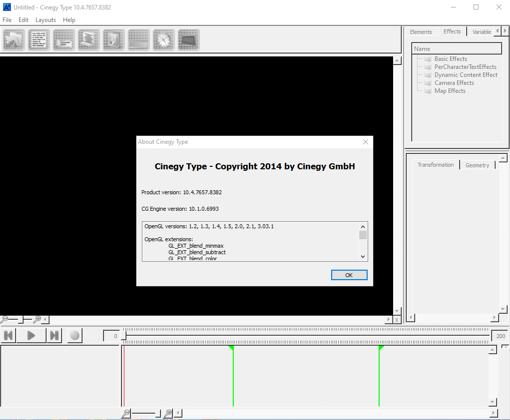Viewport: 510px width, 420px height.
Task: Click the preview horizontal scrollbar right arrow
Action: tap(388, 320)
